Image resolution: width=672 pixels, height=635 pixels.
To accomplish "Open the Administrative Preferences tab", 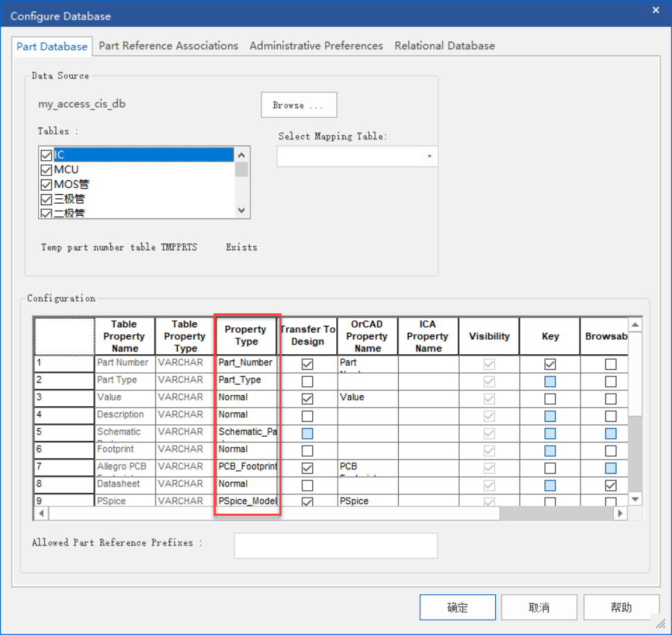I will (316, 46).
